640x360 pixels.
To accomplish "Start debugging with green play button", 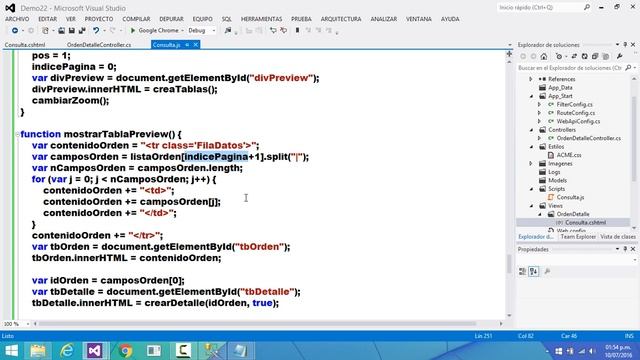I will click(x=132, y=31).
